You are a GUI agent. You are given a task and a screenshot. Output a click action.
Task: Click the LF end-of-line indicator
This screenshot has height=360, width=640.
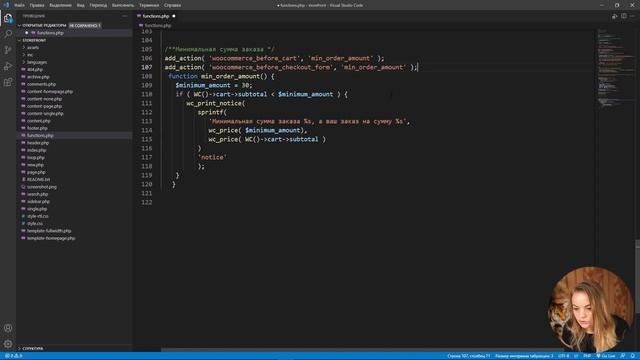tap(576, 356)
